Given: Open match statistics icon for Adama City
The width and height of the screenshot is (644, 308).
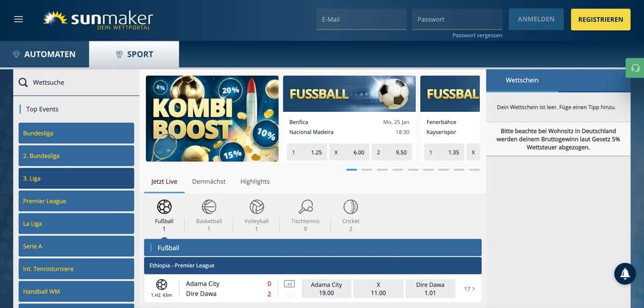Looking at the screenshot, I should (289, 283).
